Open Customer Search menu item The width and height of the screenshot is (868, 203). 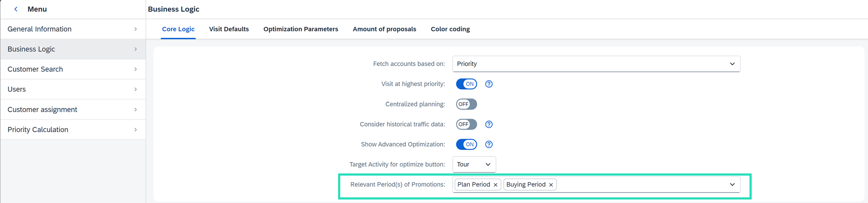point(73,69)
